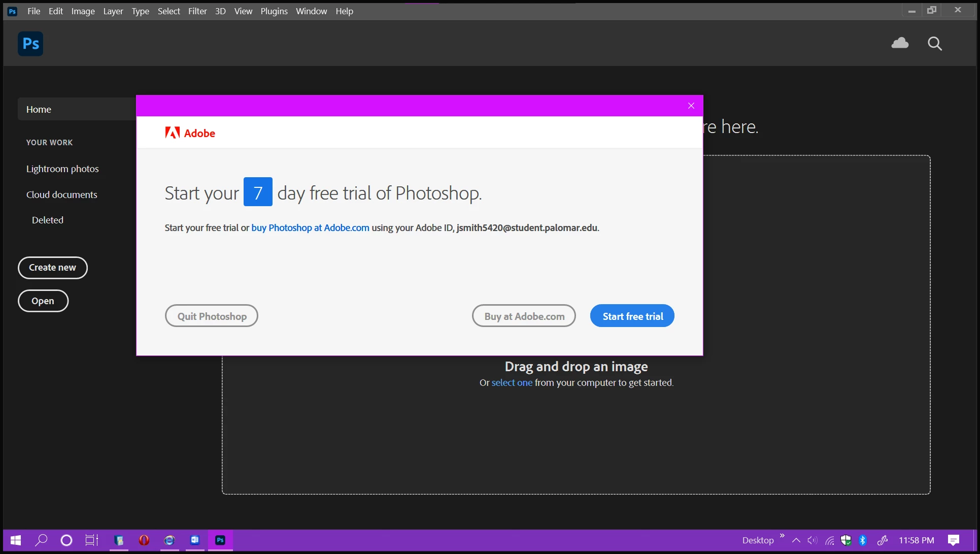Click the Bluetooth tray icon
This screenshot has width=980, height=554.
(862, 540)
